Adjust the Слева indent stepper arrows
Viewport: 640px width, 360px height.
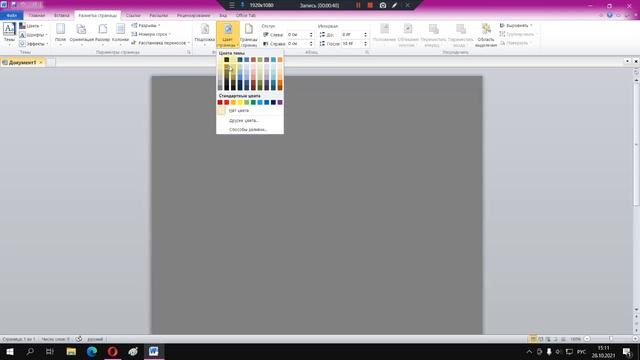click(x=311, y=34)
